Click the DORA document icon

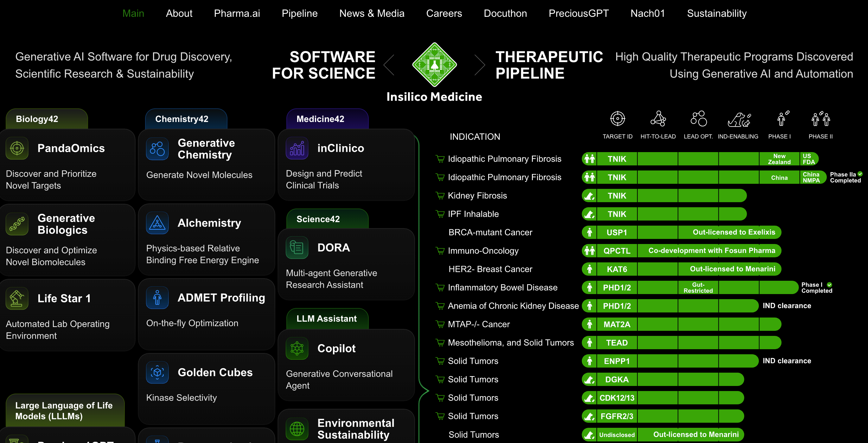[297, 247]
